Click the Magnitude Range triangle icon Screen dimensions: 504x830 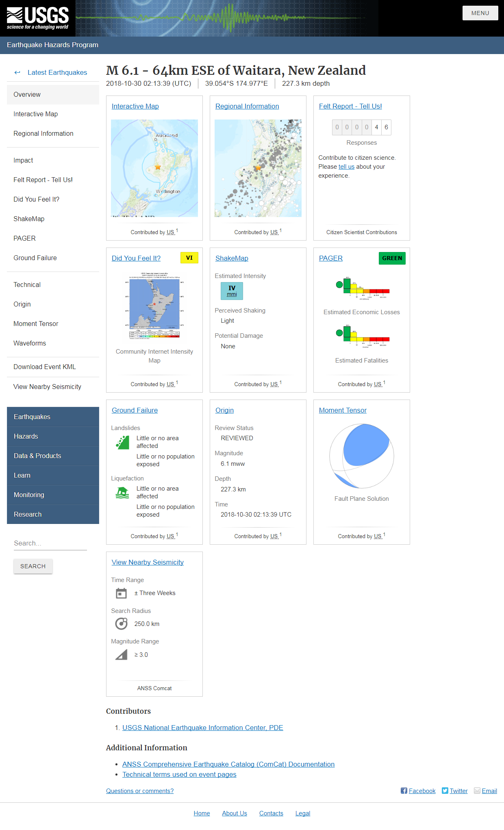121,655
